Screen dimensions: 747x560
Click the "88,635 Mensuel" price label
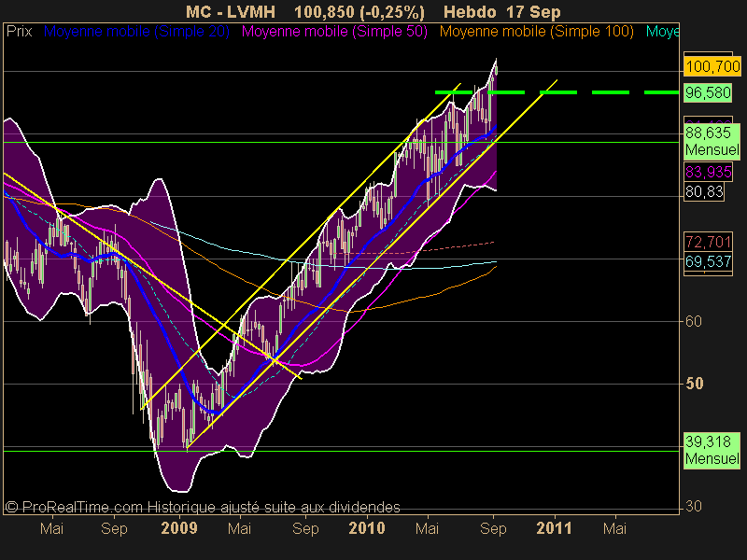712,141
